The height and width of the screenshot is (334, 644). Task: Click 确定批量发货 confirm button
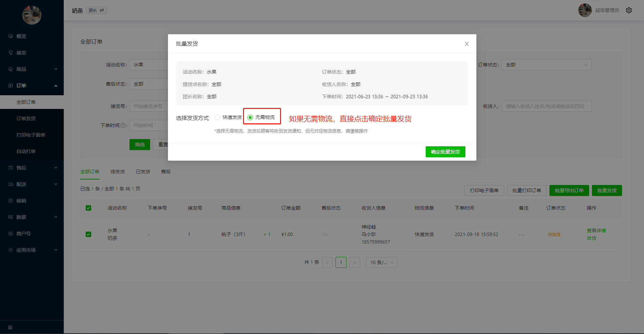point(446,152)
